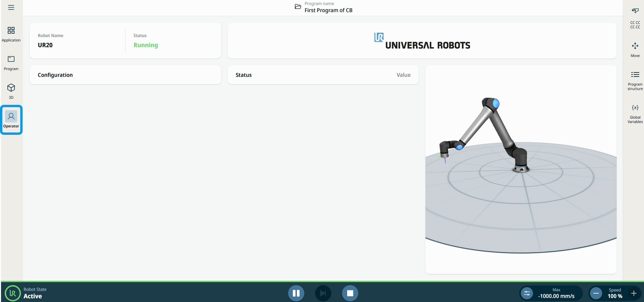Expand the Global Variables panel
This screenshot has height=302, width=644.
point(635,113)
